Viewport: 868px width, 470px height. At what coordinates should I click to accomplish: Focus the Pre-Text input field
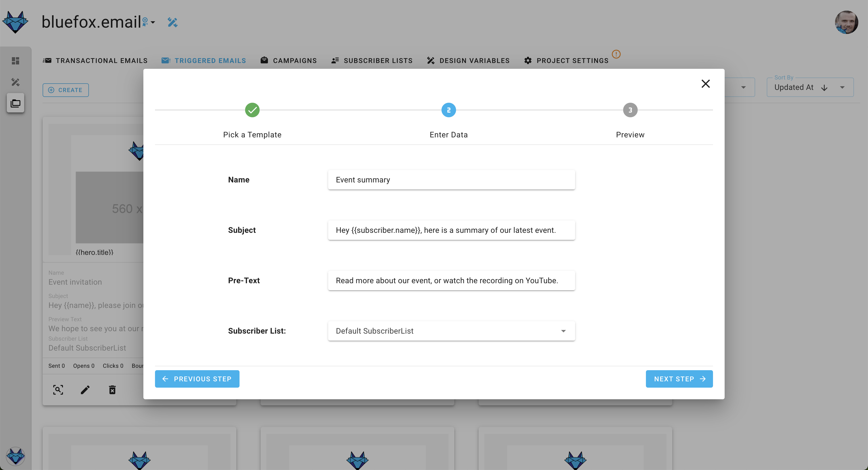point(451,281)
